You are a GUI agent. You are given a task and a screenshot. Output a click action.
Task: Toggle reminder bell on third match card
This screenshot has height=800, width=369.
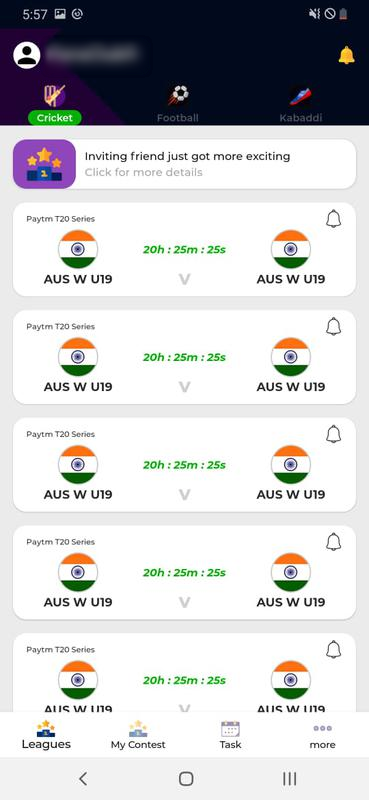333,434
